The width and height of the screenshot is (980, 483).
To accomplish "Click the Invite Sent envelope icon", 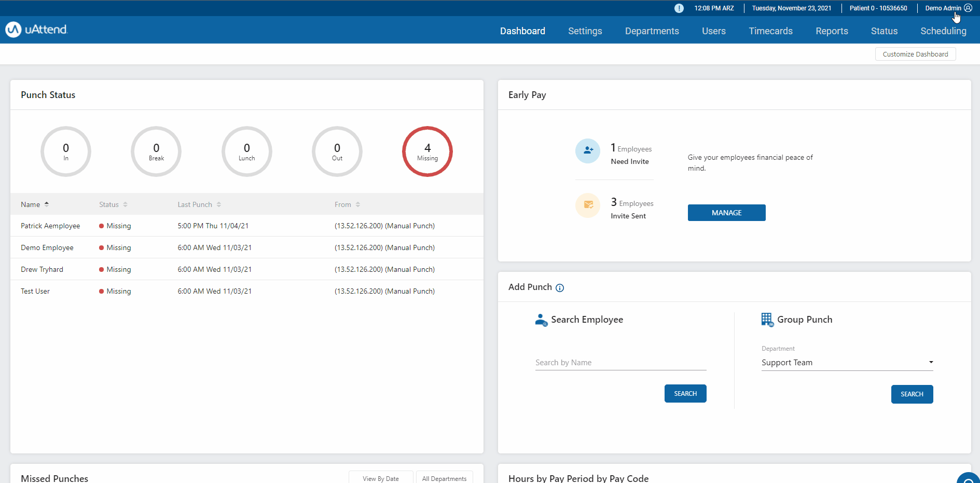I will click(588, 205).
